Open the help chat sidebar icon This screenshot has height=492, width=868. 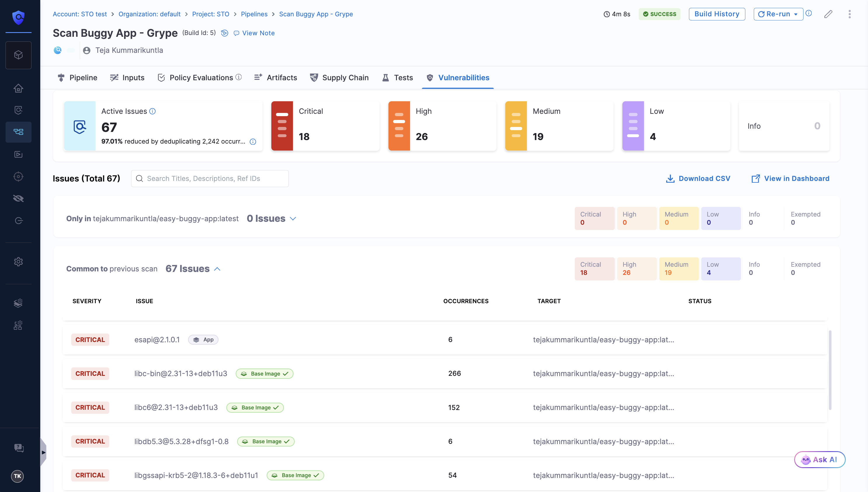pos(18,448)
